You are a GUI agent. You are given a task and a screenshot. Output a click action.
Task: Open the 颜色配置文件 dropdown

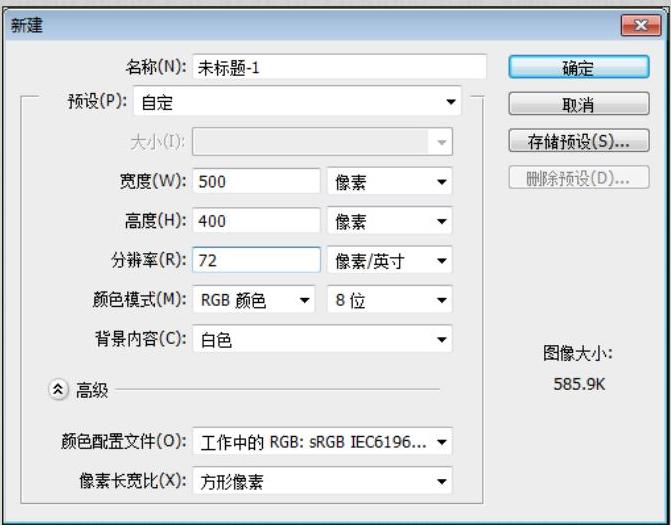click(322, 441)
